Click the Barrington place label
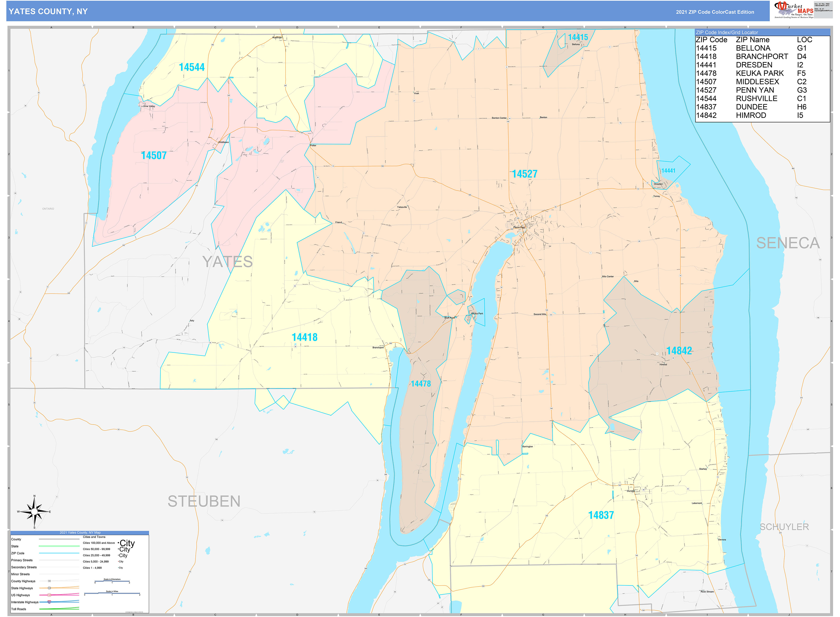 point(527,447)
